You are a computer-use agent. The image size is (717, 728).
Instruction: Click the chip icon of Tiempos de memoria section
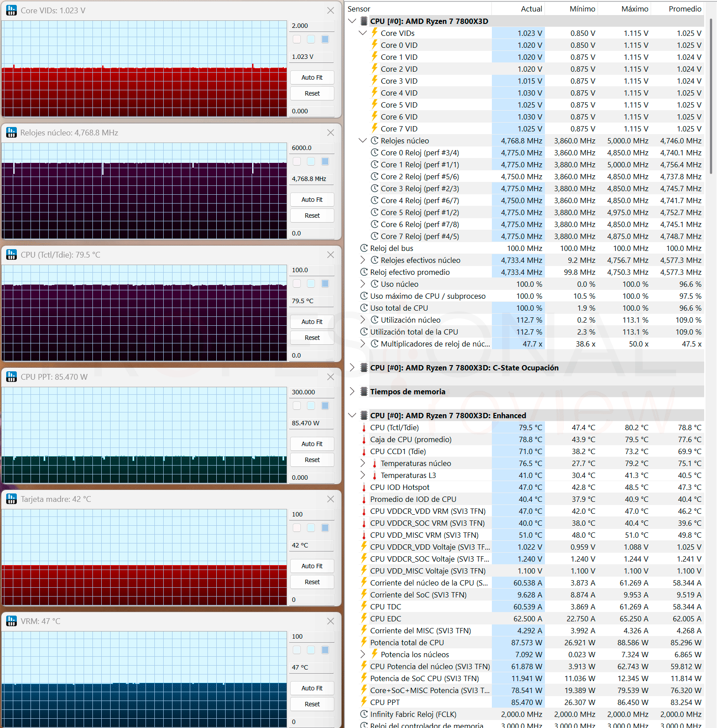[x=364, y=391]
